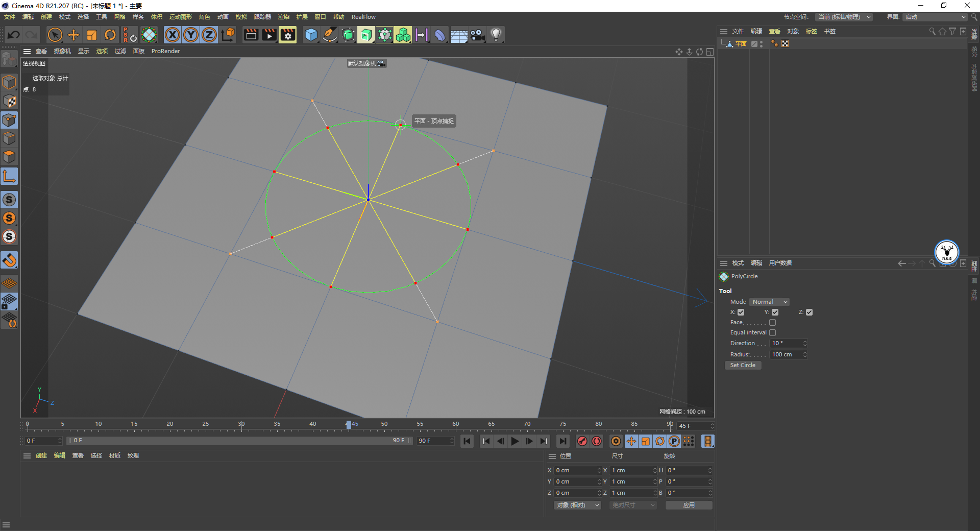Switch to Edges mode in left toolbar

(x=9, y=138)
